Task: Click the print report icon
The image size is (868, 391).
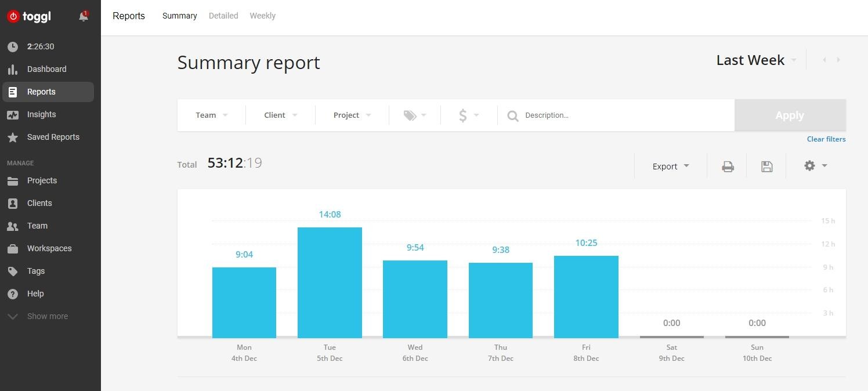Action: (x=728, y=166)
